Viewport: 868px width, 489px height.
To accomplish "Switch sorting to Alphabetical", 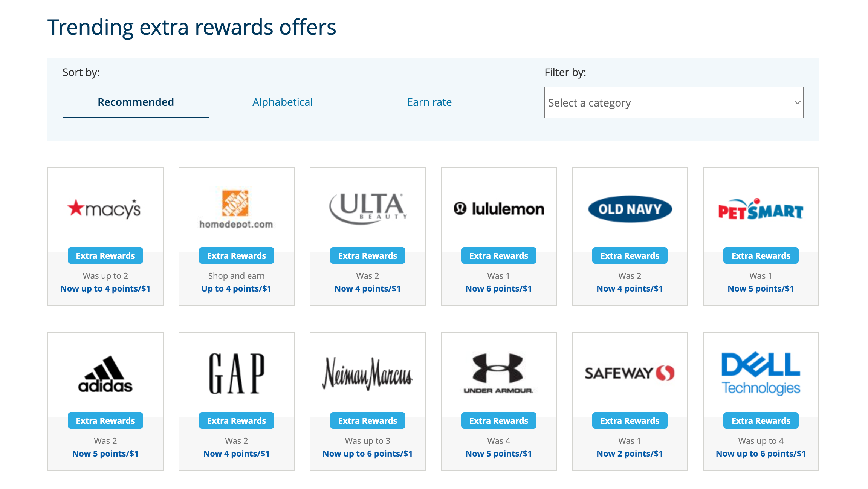I will (282, 102).
